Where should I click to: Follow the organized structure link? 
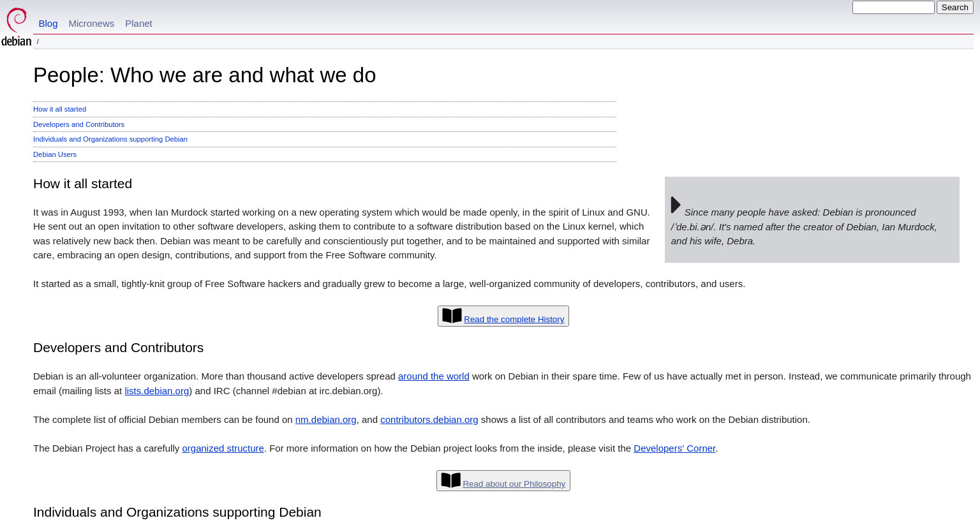click(223, 448)
